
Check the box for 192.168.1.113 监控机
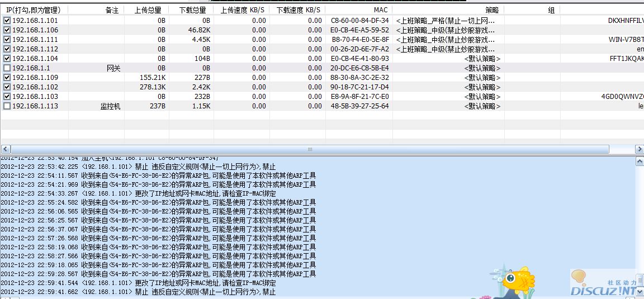7,106
